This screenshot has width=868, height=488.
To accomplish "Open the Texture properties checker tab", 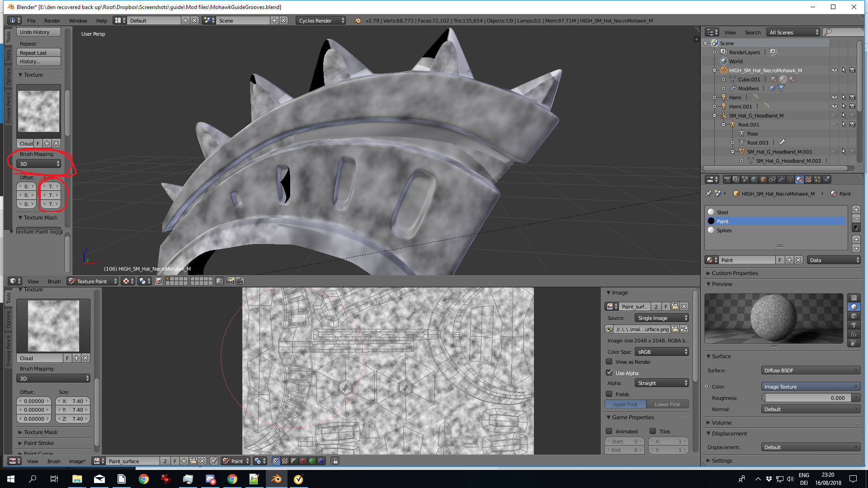I will [808, 179].
